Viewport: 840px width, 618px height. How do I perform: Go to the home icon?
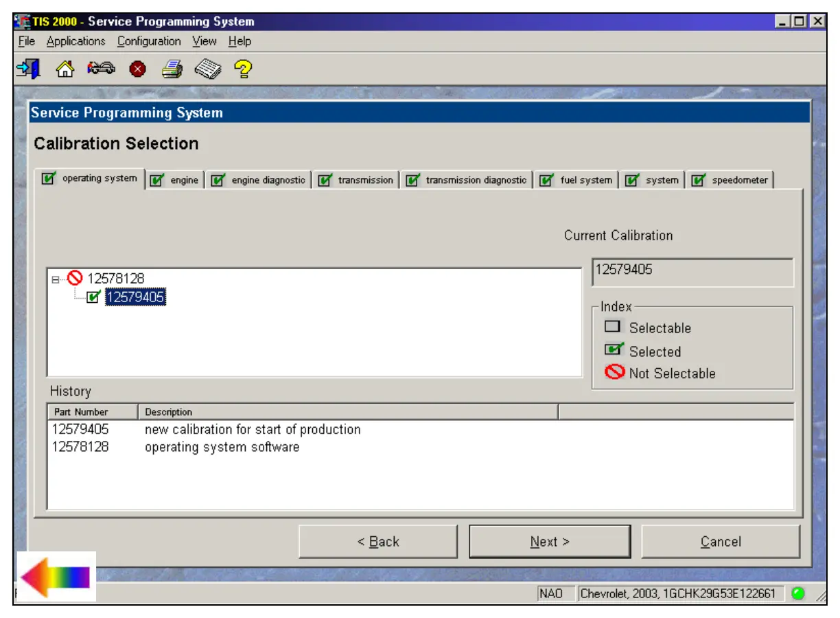coord(65,69)
